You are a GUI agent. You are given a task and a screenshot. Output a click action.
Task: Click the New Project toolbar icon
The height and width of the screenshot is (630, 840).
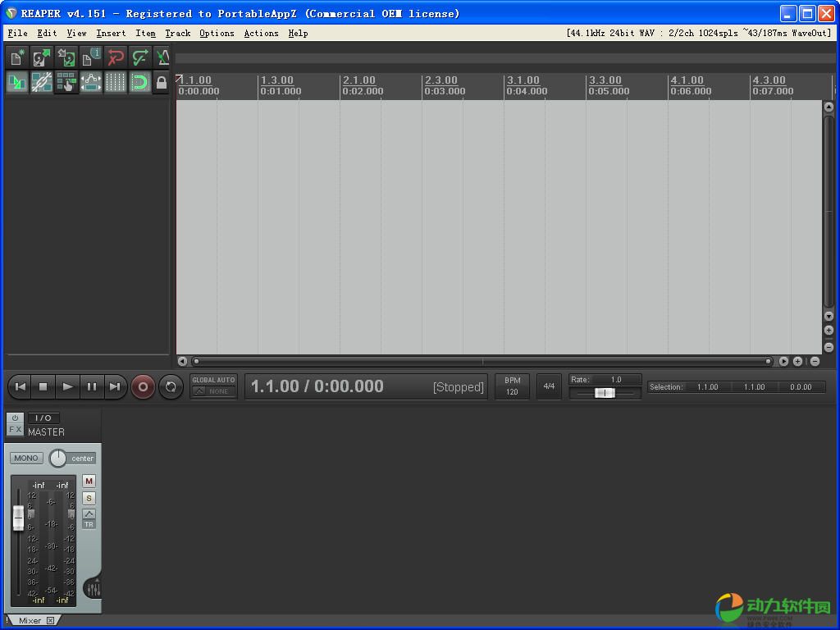[x=17, y=57]
